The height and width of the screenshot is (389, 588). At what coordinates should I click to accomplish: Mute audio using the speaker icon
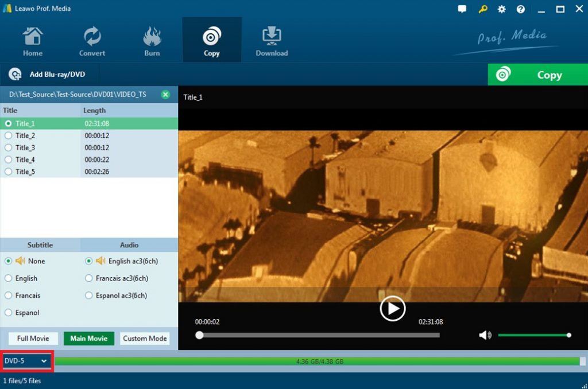click(485, 334)
